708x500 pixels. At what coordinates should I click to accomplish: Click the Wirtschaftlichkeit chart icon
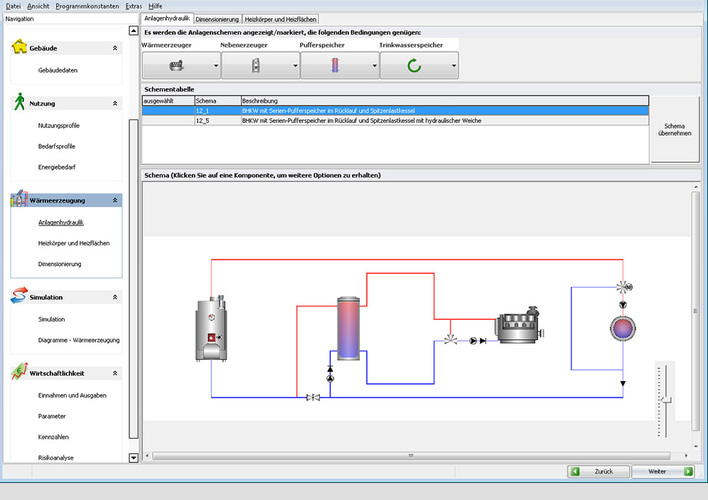coord(19,373)
